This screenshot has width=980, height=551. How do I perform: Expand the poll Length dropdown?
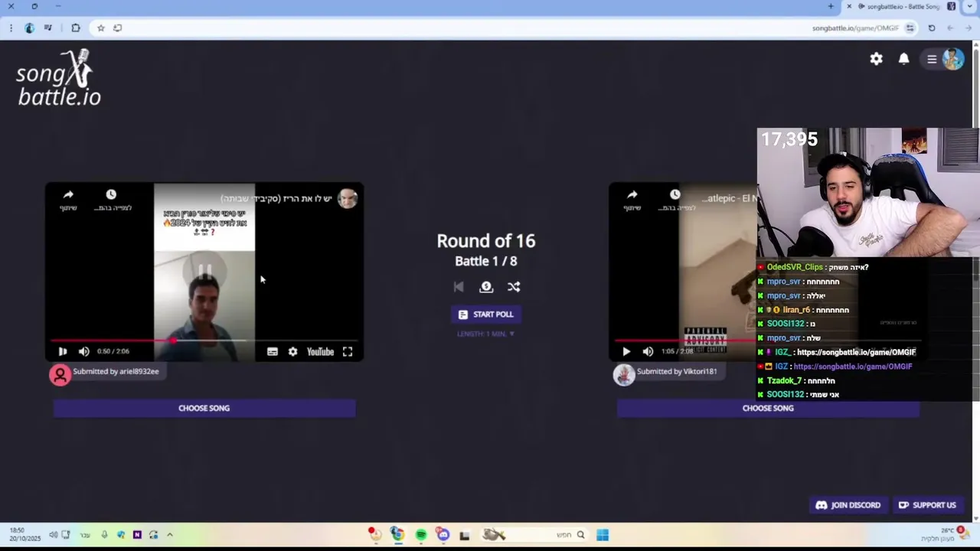coord(486,334)
